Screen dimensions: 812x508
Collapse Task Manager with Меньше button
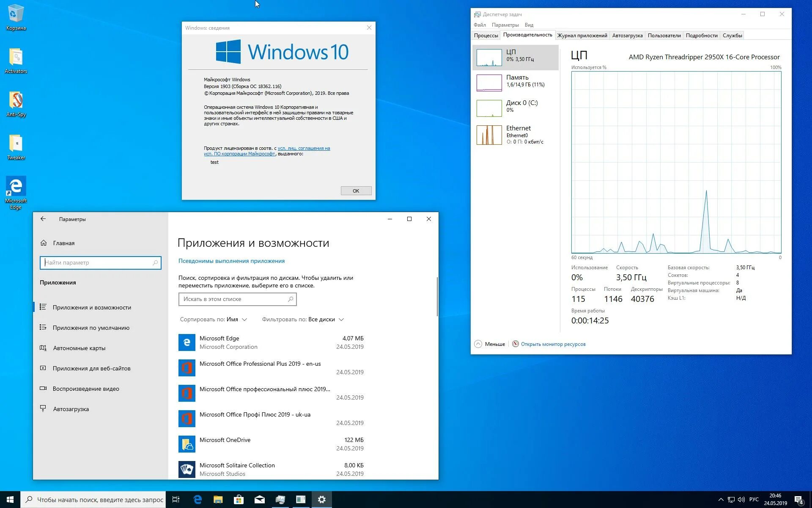(490, 344)
